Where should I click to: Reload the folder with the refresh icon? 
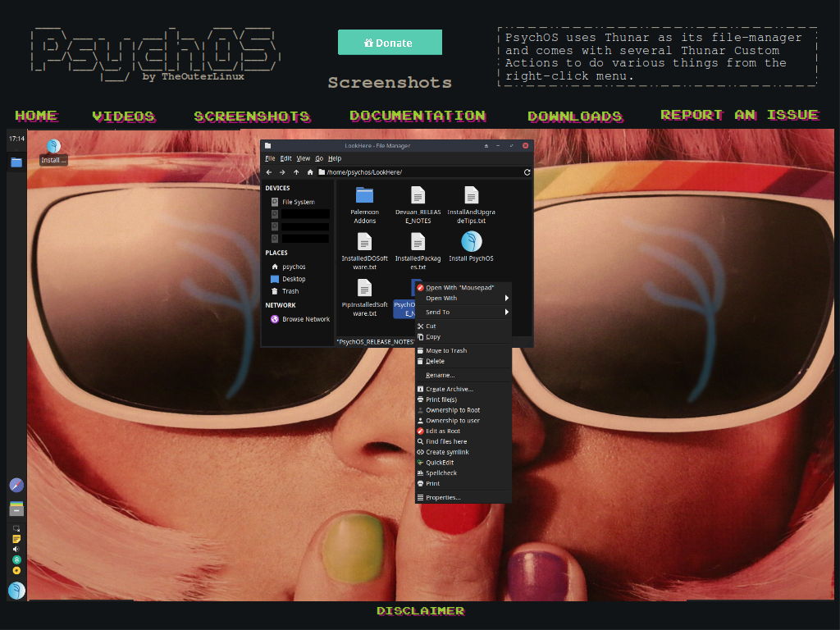pyautogui.click(x=527, y=172)
